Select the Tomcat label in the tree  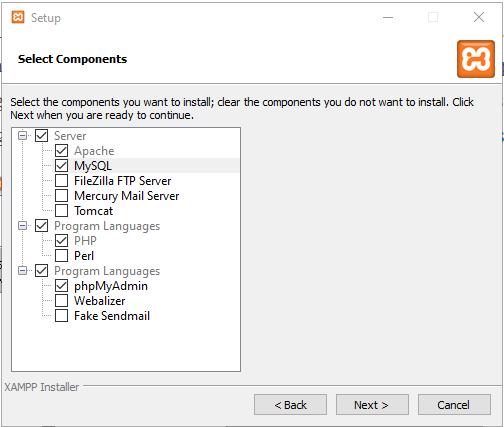point(94,211)
